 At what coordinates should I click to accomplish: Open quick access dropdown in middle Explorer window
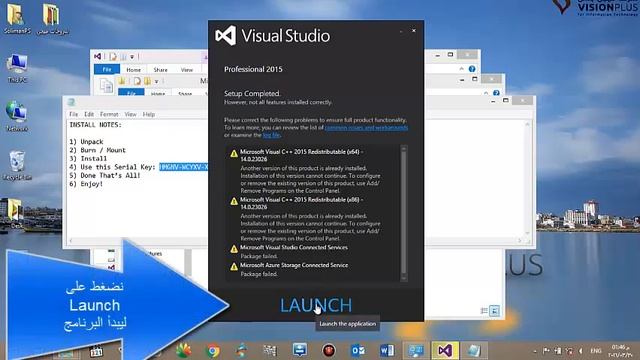(x=156, y=81)
